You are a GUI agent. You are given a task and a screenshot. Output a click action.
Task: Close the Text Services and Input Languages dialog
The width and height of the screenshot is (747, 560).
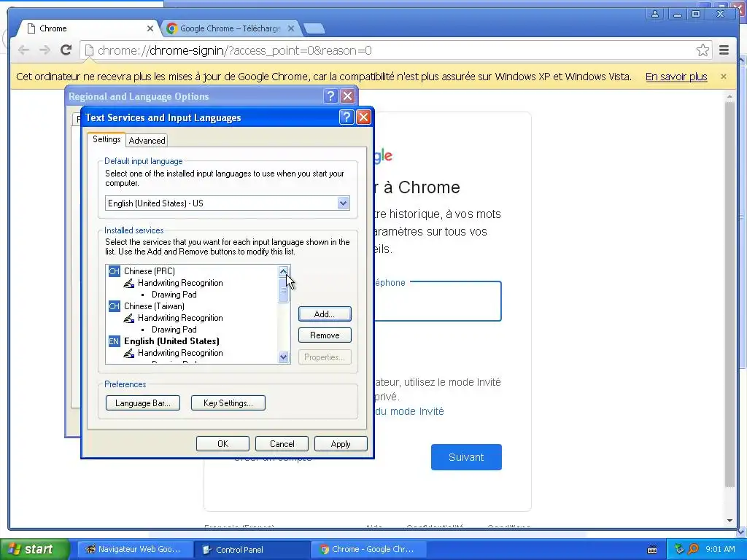pyautogui.click(x=363, y=117)
